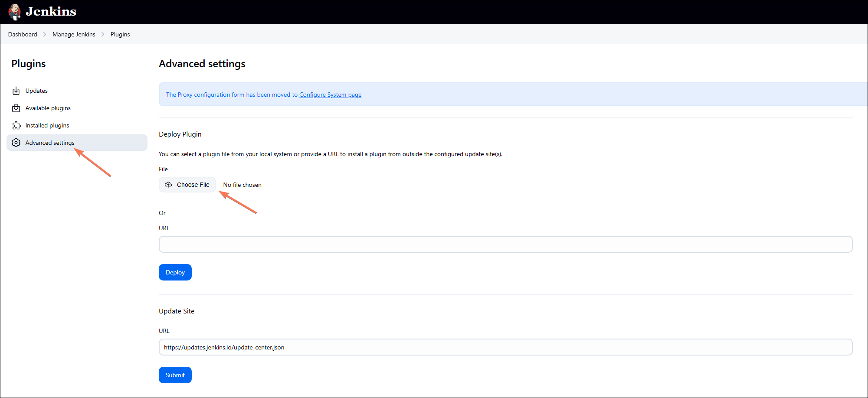Viewport: 868px width, 398px height.
Task: Expand the chevron after Dashboard breadcrumb
Action: pyautogui.click(x=45, y=34)
